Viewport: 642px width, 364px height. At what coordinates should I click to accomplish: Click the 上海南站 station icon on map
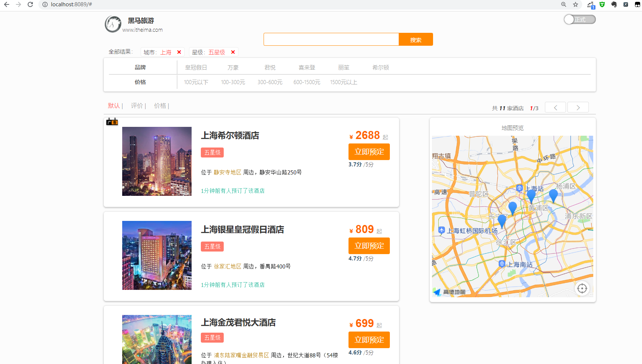(x=502, y=264)
